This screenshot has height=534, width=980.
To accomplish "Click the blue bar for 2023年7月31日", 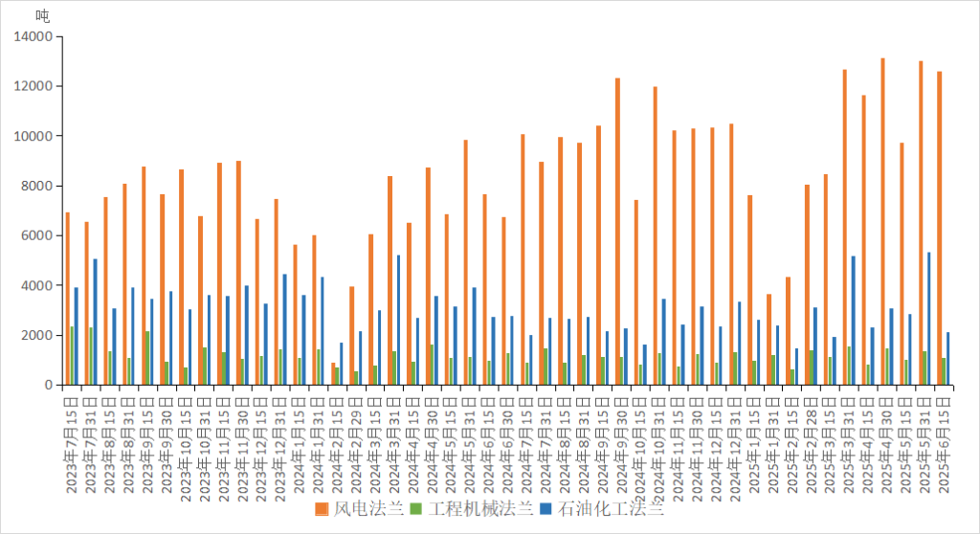I will click(96, 322).
